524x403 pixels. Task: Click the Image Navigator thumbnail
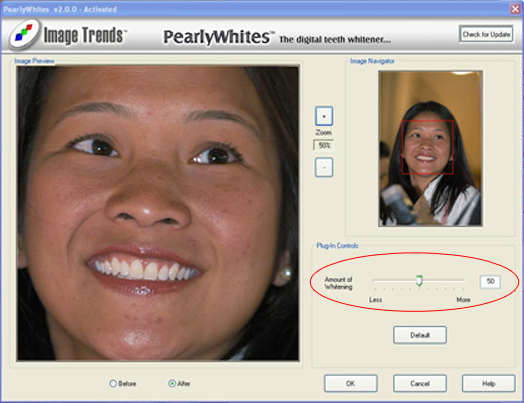point(430,148)
